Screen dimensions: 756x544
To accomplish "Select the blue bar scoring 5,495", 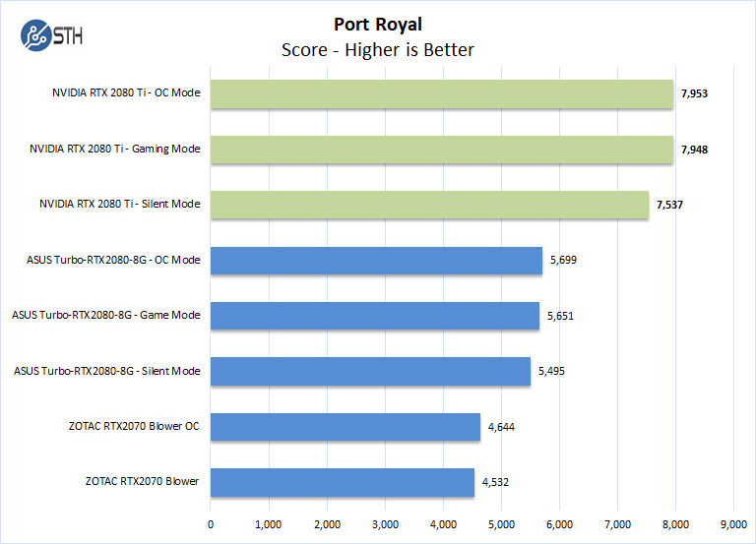I will [370, 372].
